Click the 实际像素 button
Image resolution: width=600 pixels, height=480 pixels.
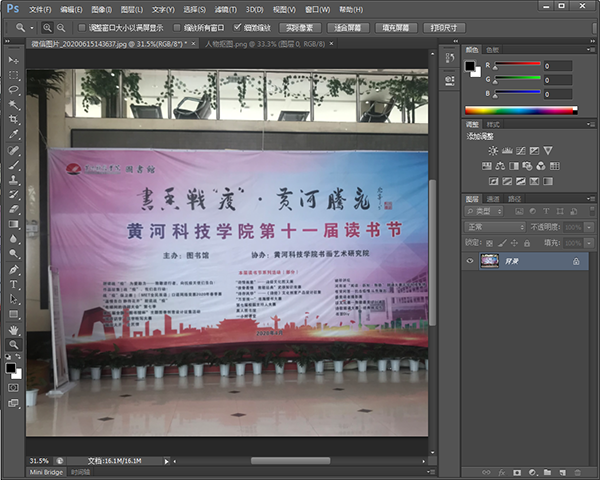(295, 28)
